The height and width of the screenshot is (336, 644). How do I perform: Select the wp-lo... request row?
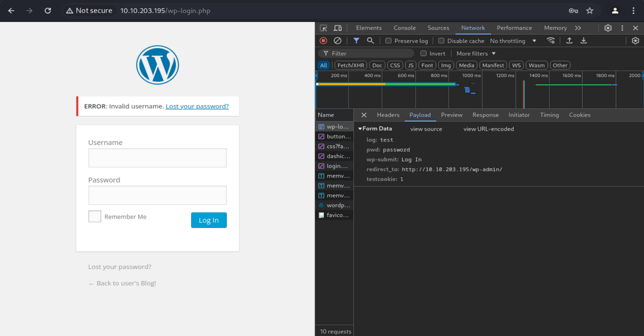334,127
